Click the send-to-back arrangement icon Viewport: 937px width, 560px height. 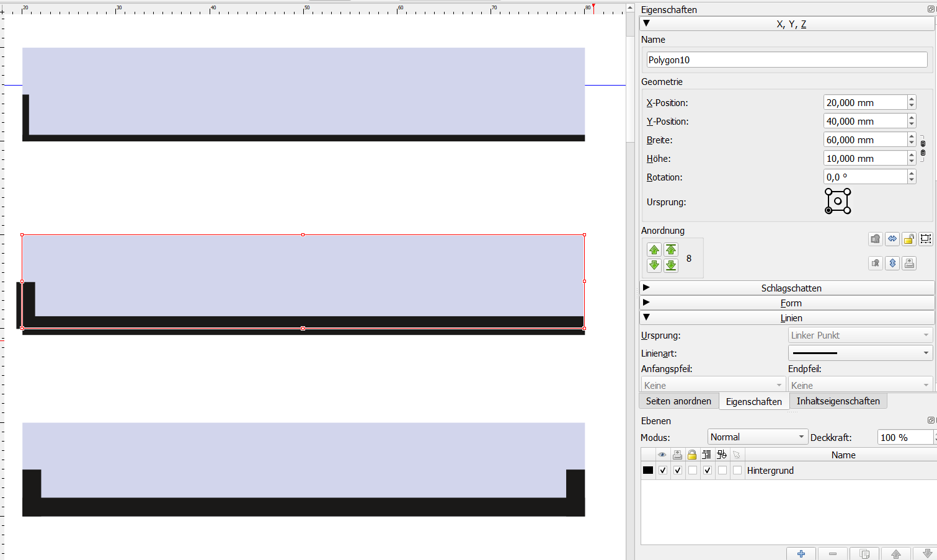point(671,265)
